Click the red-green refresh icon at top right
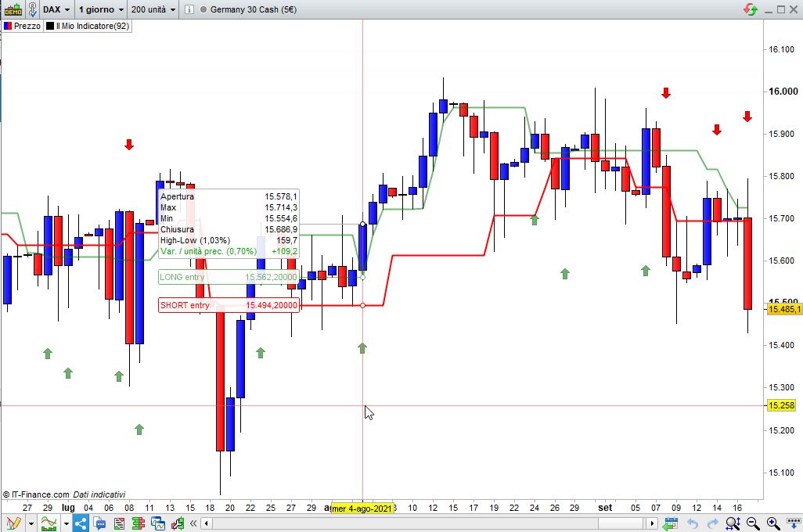803x532 pixels. pyautogui.click(x=751, y=9)
